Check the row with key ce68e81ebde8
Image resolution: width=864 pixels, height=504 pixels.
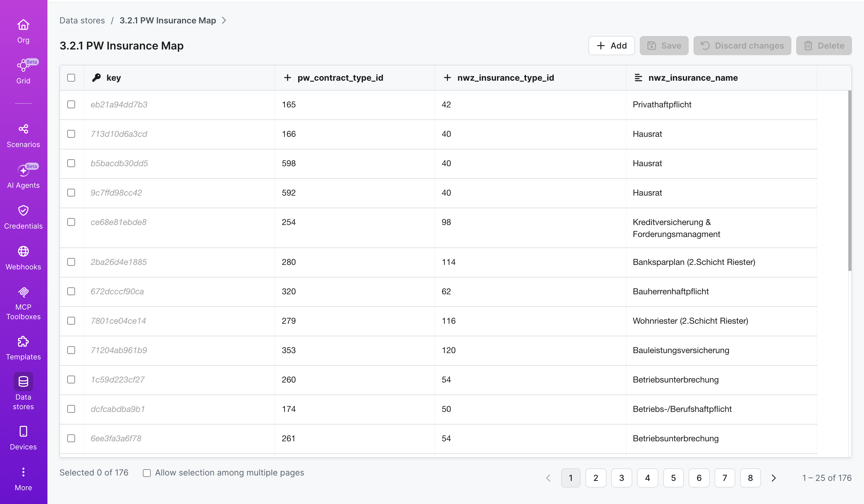[x=71, y=222]
